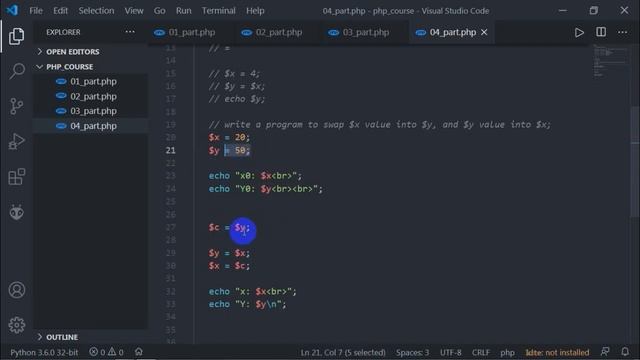The image size is (640, 360).
Task: Click the echo "Y: $y\n" line
Action: 248,304
